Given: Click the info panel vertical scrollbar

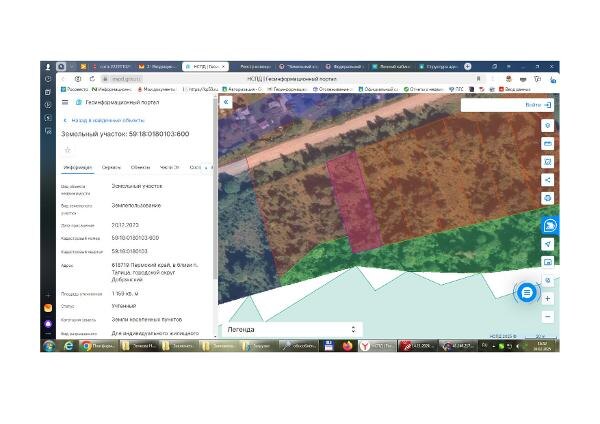Looking at the screenshot, I should [215, 188].
